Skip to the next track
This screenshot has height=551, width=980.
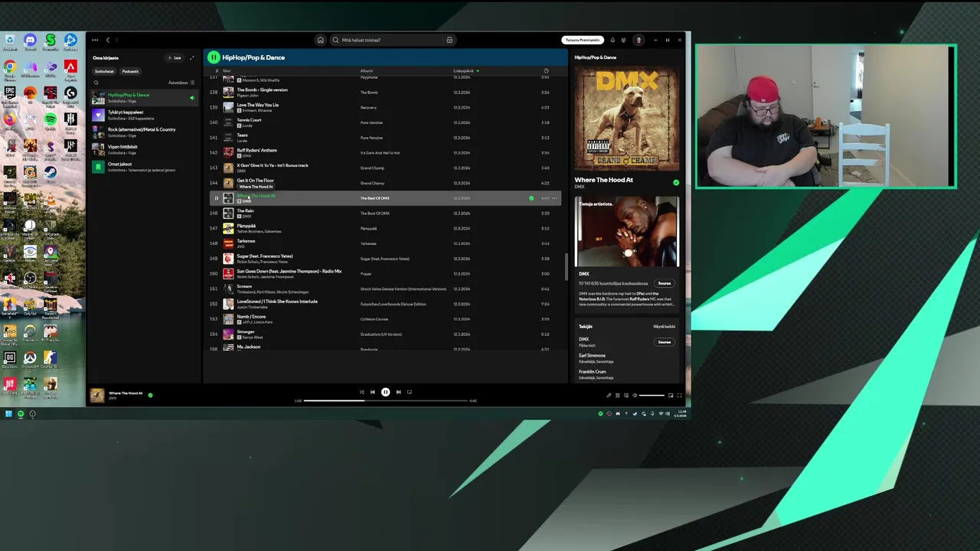(x=398, y=392)
